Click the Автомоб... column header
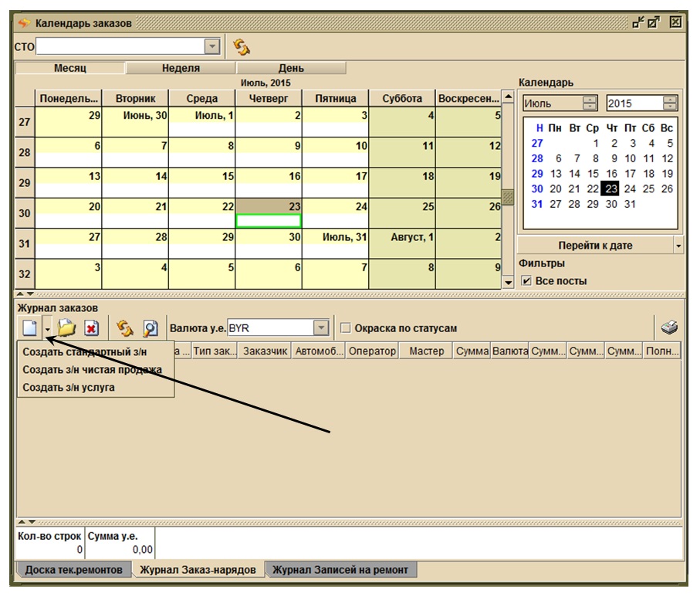This screenshot has height=597, width=700. [x=319, y=351]
